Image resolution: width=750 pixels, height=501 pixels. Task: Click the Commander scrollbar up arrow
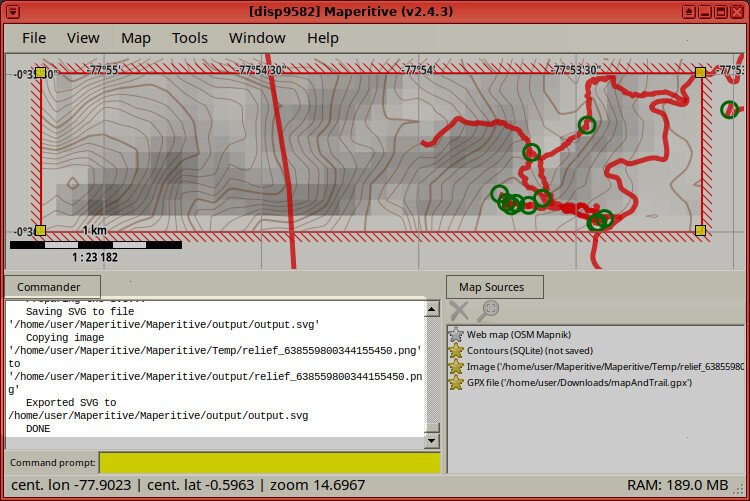[432, 309]
